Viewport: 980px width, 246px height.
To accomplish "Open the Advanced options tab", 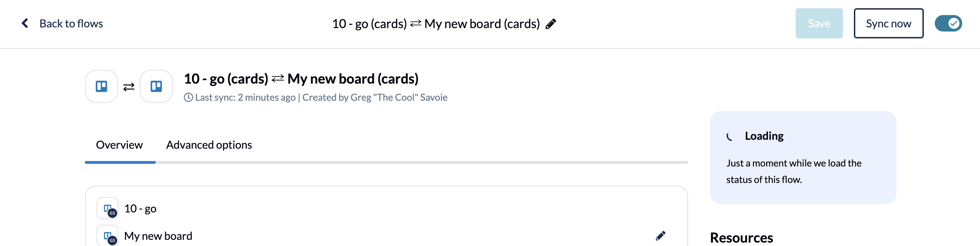I will pyautogui.click(x=209, y=145).
